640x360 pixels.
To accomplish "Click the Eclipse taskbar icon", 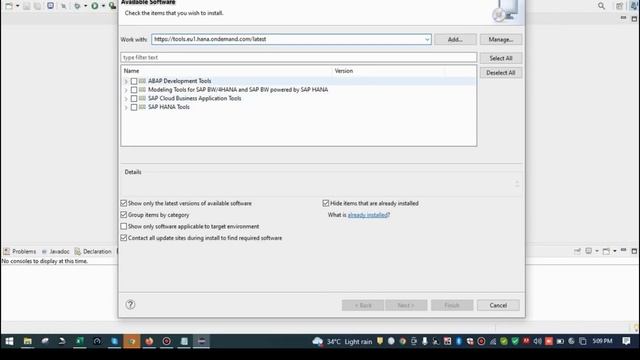I will tap(202, 341).
